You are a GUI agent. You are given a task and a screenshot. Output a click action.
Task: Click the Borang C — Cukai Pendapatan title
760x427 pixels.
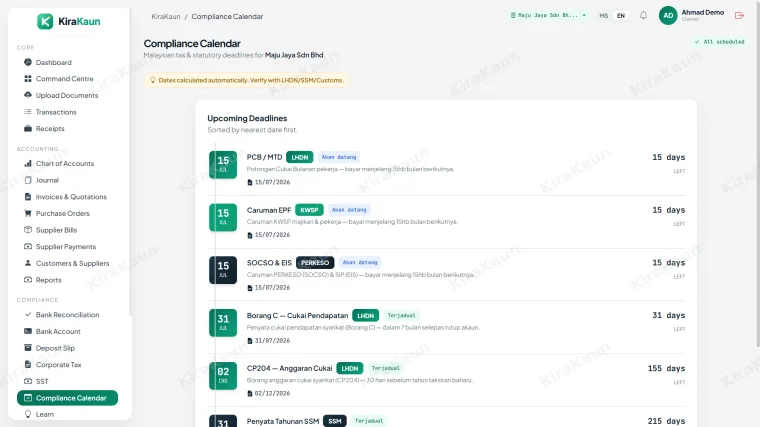point(298,316)
